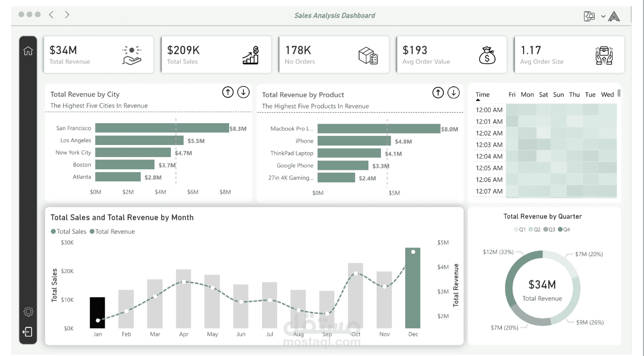The width and height of the screenshot is (644, 356).
Task: Click the notification report icon top right
Action: click(589, 16)
